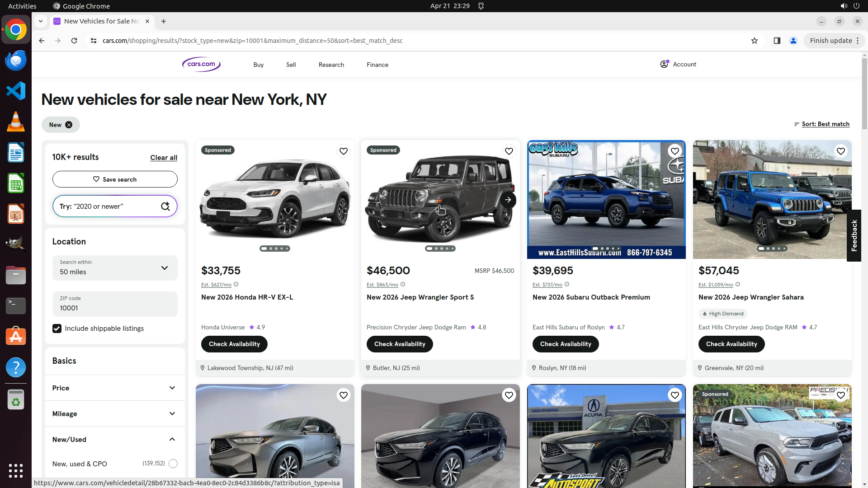Image resolution: width=868 pixels, height=488 pixels.
Task: Favorite the Jeep Wrangler Sahara listing
Action: (x=840, y=151)
